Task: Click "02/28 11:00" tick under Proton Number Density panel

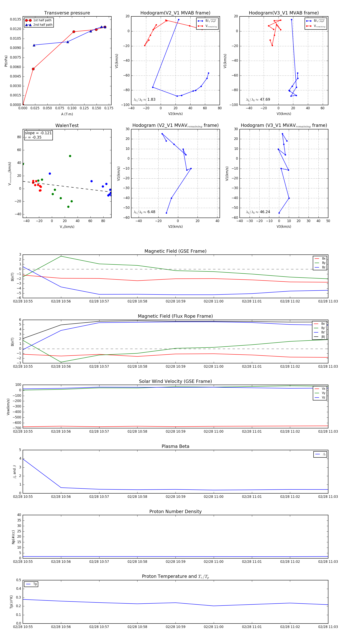Action: pos(214,561)
